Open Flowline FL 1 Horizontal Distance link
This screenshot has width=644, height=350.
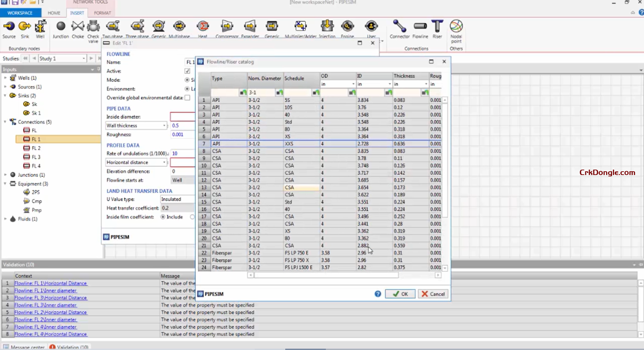(51, 283)
